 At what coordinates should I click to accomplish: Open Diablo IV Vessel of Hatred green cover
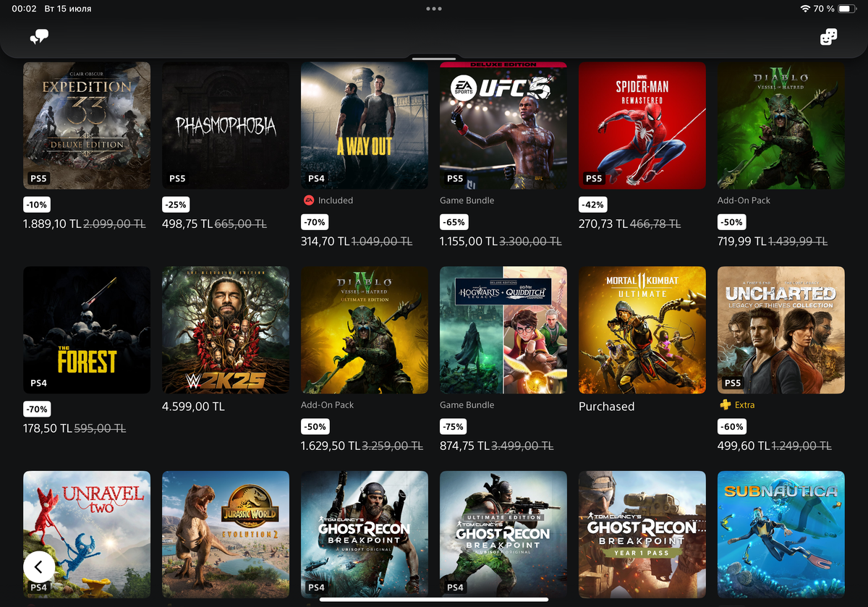coord(781,126)
